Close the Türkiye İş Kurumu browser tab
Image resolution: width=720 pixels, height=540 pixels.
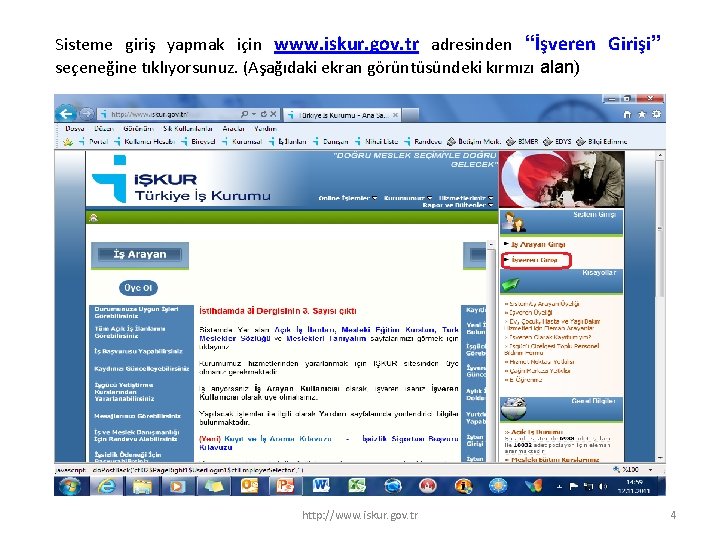tap(395, 115)
